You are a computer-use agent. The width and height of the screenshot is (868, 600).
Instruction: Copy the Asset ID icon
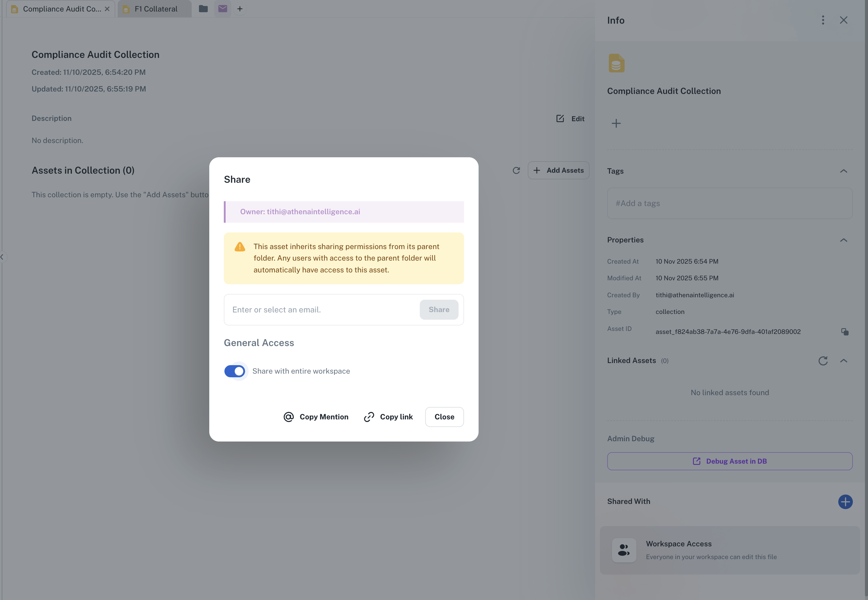[845, 332]
